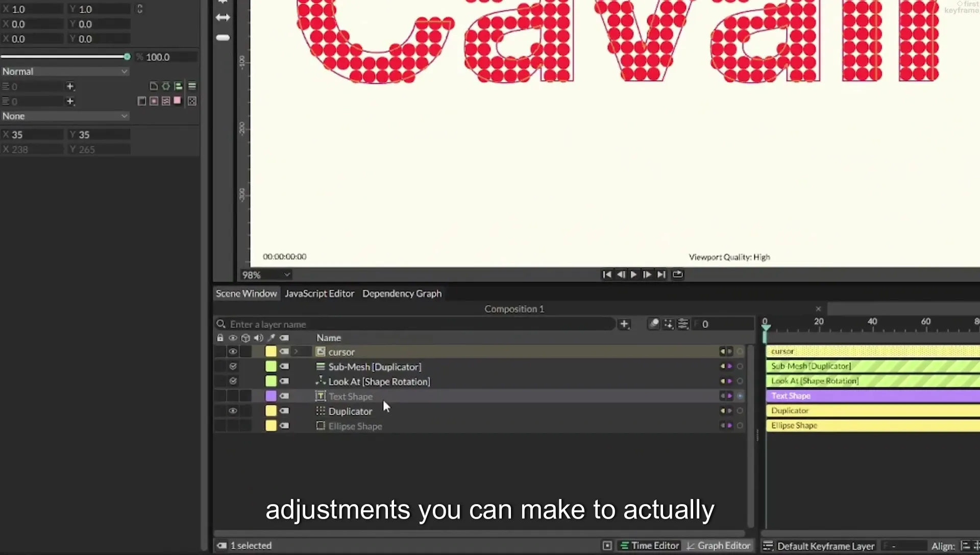The height and width of the screenshot is (555, 980).
Task: Select the Time Editor button
Action: (650, 546)
